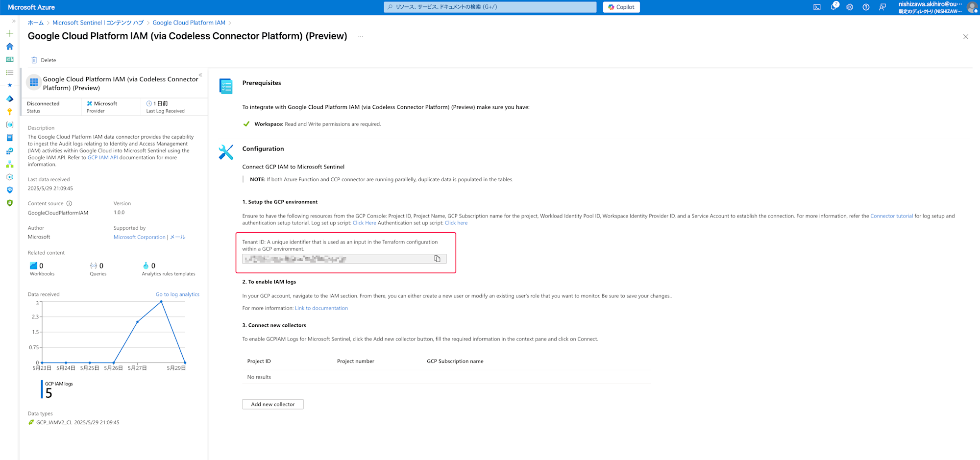Open the blue diamond icon in sidebar
980x460 pixels.
pyautogui.click(x=9, y=98)
